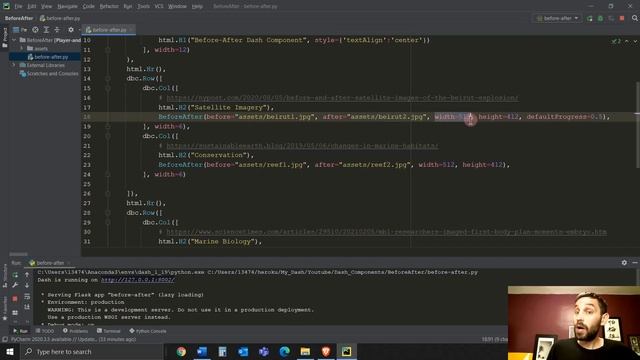Open the Run menu
This screenshot has width=640, height=360.
128,7
